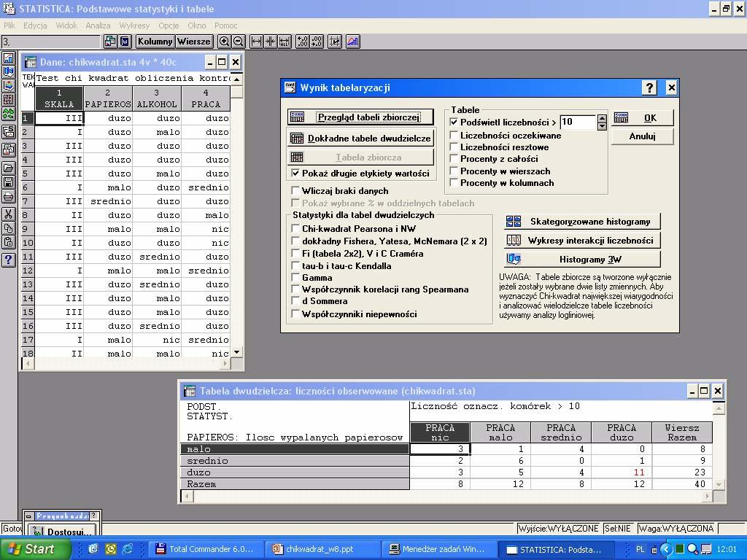The height and width of the screenshot is (560, 747).
Task: Click the narrow column width toolbar icon
Action: click(270, 42)
